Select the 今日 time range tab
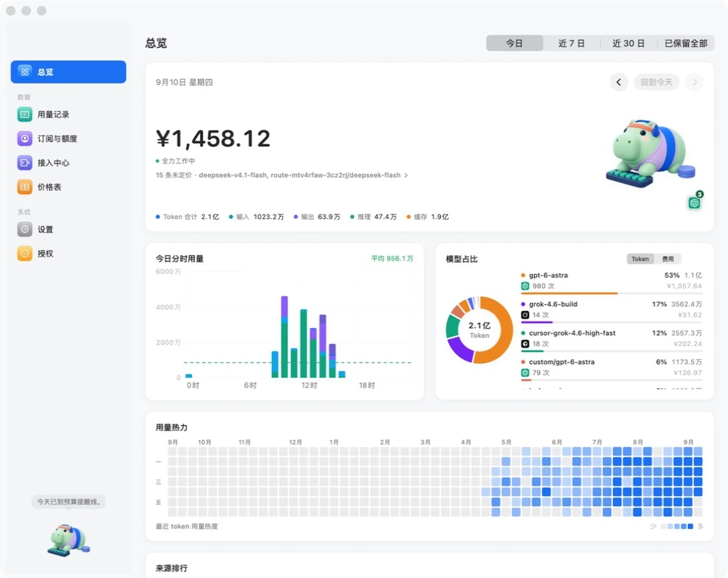The image size is (728, 578). pyautogui.click(x=514, y=43)
